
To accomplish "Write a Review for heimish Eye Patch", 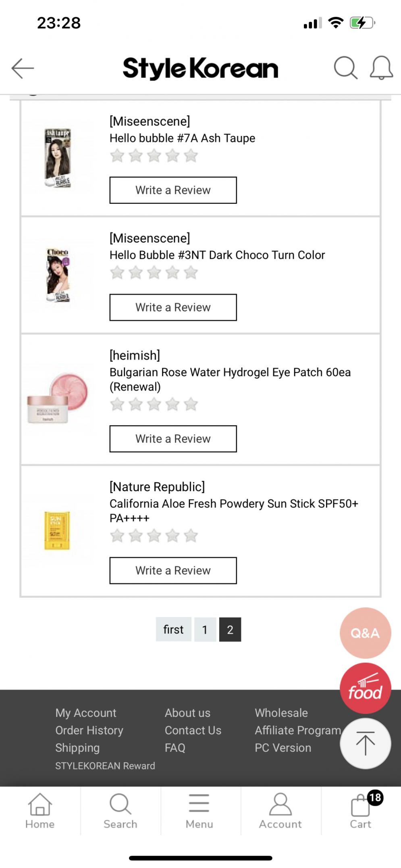I will click(x=173, y=438).
